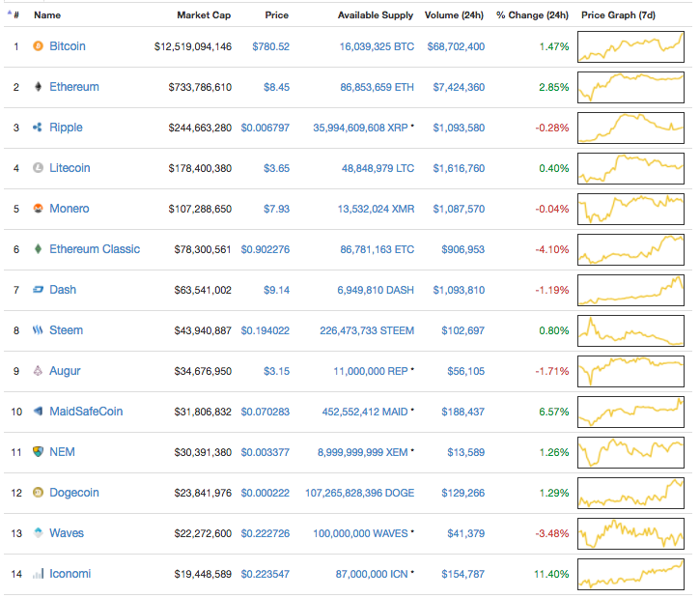Click the Dogecoin coin icon
The image size is (700, 598).
point(38,493)
